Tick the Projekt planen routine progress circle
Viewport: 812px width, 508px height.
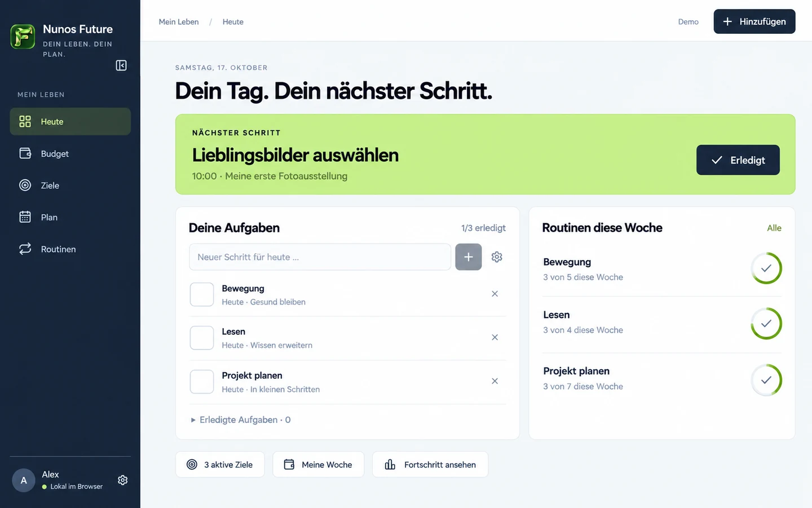point(766,380)
